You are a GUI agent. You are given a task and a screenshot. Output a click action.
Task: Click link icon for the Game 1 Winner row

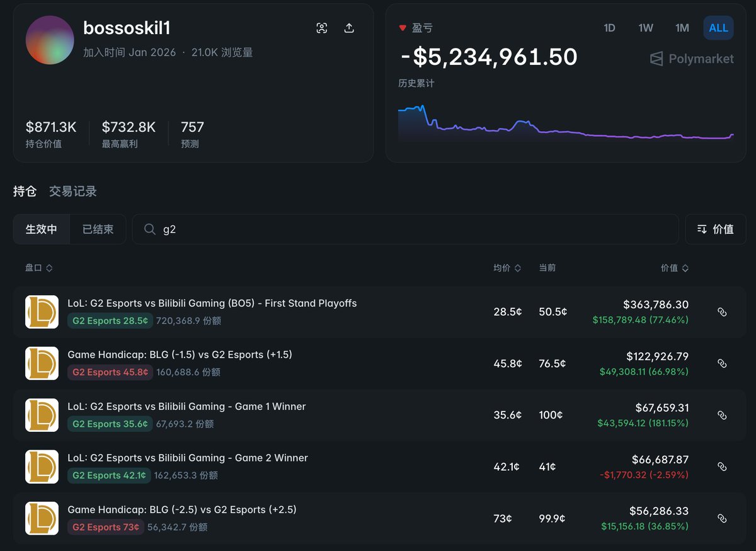pos(723,415)
